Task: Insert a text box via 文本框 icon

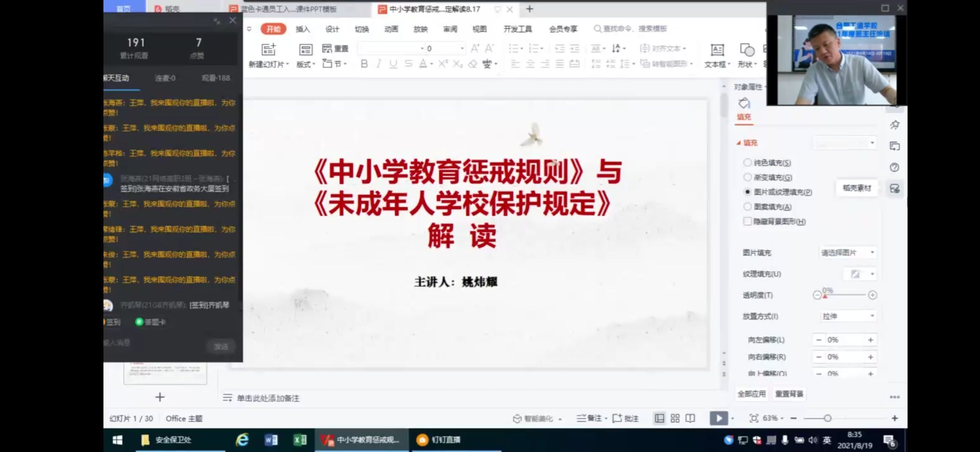Action: click(717, 51)
